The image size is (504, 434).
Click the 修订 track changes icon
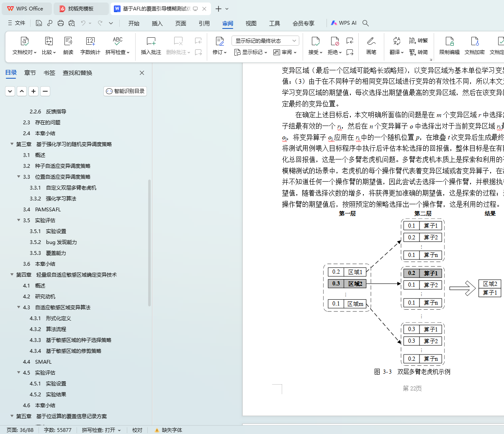[219, 41]
